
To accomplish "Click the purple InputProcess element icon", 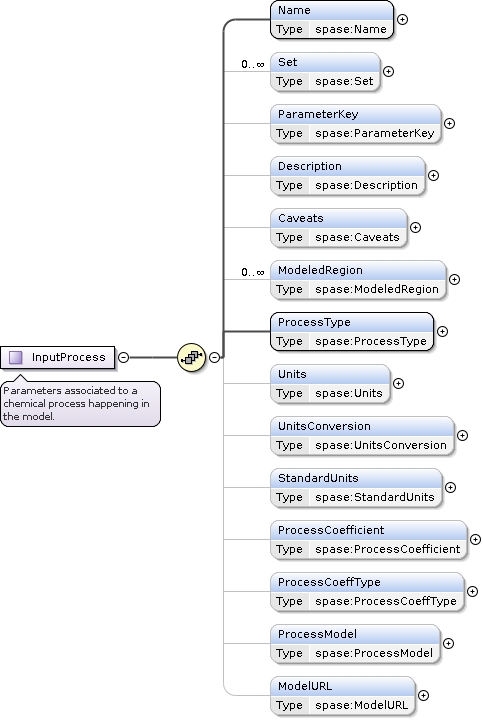I will click(16, 357).
